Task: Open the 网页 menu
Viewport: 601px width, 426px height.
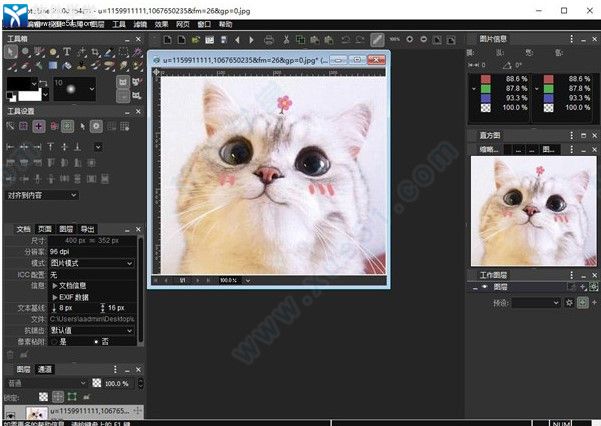Action: (x=183, y=24)
